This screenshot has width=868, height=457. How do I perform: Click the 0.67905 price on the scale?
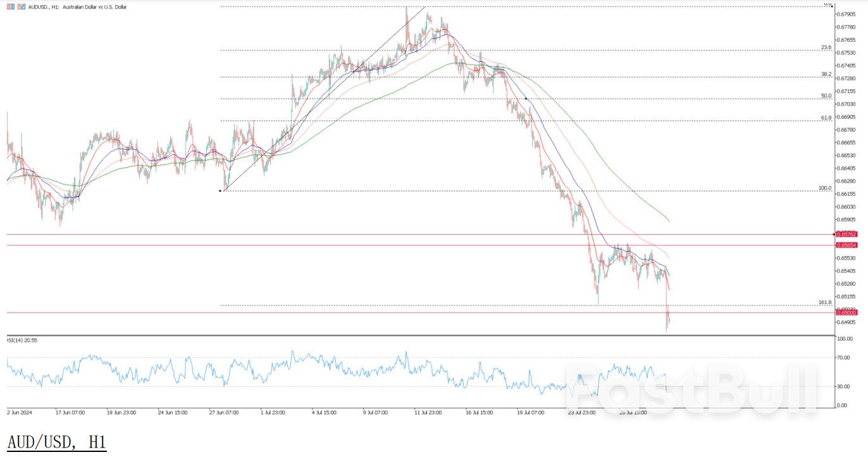[x=846, y=14]
